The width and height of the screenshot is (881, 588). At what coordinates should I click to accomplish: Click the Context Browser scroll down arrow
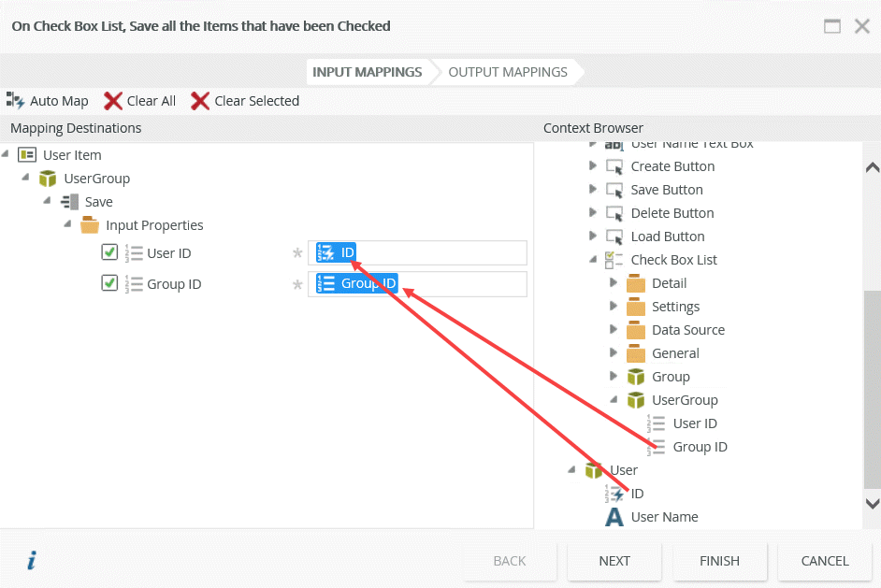click(872, 503)
